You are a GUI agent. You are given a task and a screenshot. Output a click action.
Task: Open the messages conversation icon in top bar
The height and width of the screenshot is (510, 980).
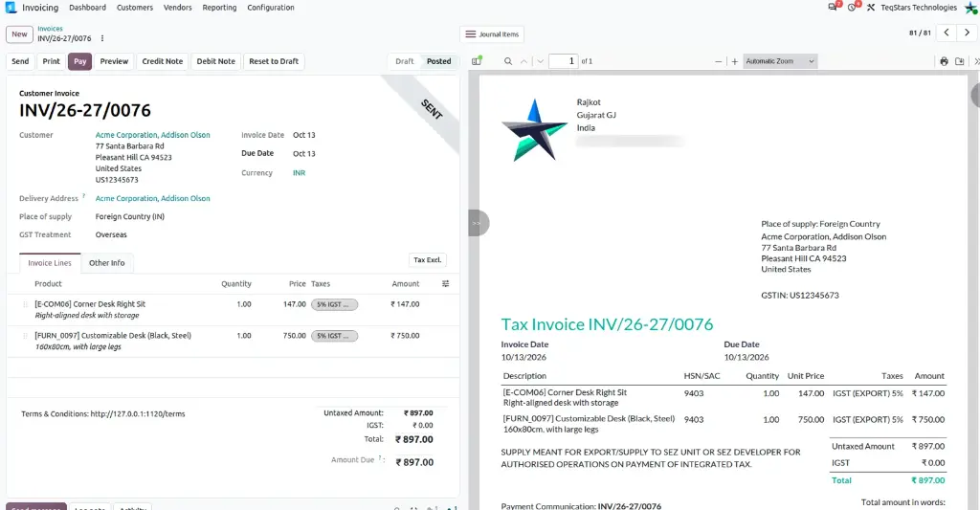(833, 8)
